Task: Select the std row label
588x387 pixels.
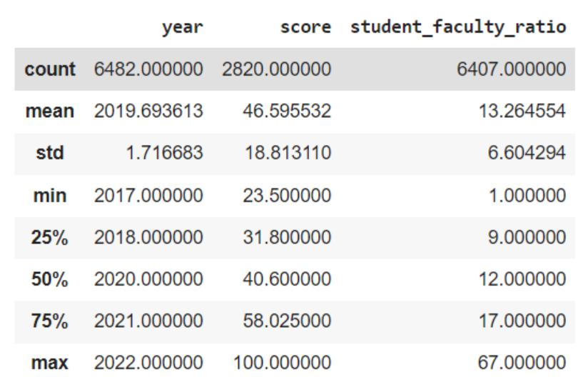Action: tap(50, 153)
